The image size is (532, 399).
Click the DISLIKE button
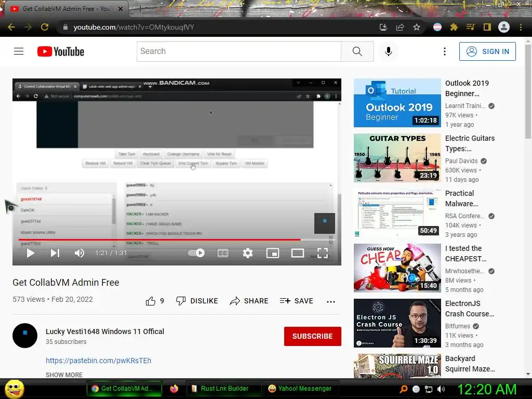click(x=197, y=301)
